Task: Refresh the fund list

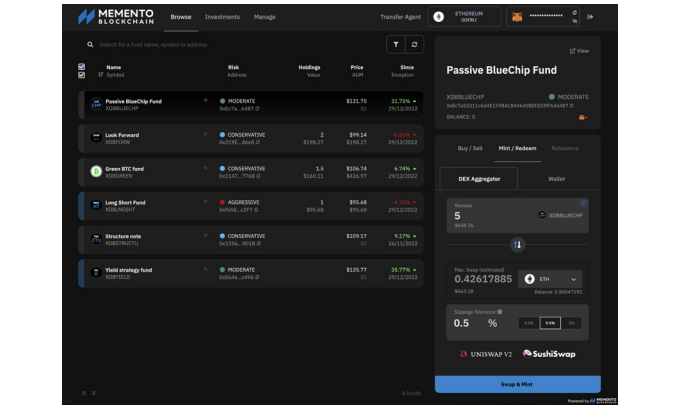Action: click(x=413, y=44)
